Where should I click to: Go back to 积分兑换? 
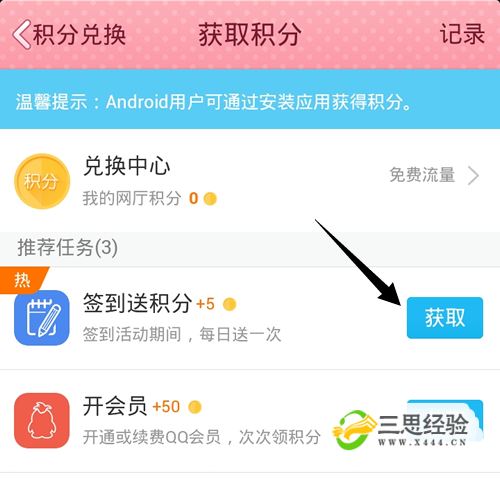point(79,34)
